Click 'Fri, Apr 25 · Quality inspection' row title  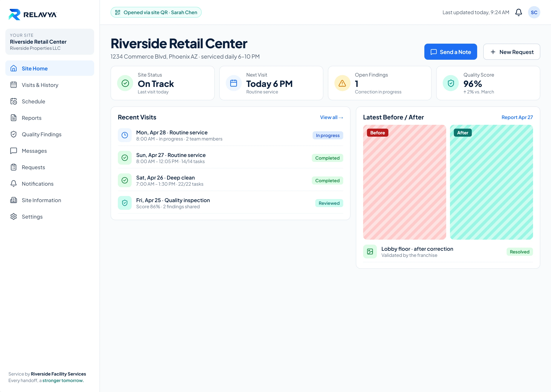tap(173, 200)
